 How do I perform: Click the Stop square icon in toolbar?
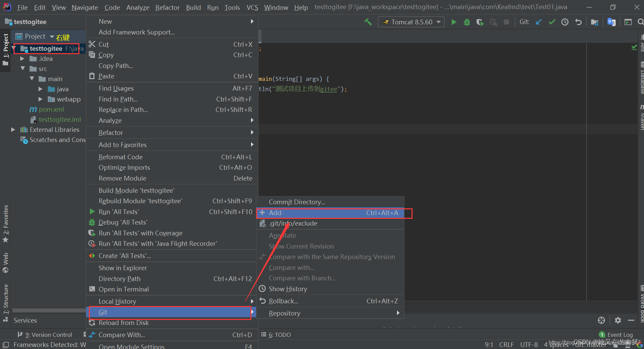pyautogui.click(x=506, y=22)
